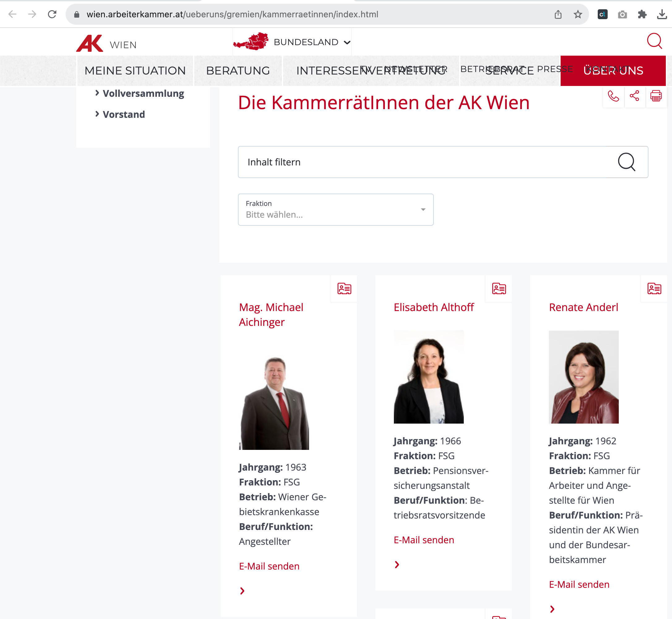
Task: Click the print page icon
Action: (656, 96)
